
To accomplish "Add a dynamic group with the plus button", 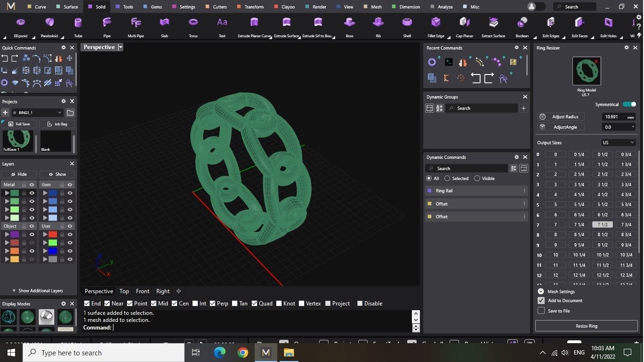I will tap(523, 108).
